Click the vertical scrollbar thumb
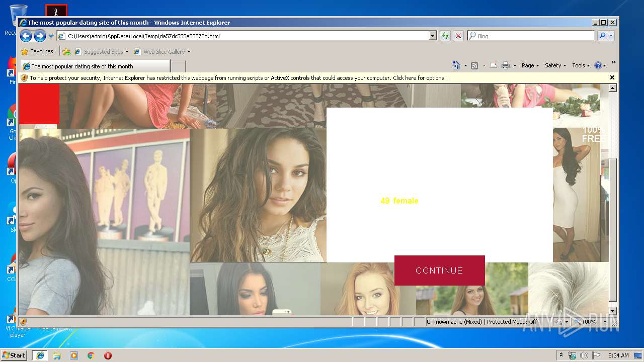 click(612, 229)
